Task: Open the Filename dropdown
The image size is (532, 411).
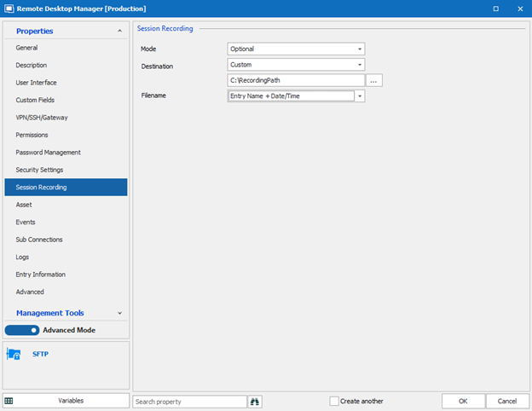Action: [360, 96]
